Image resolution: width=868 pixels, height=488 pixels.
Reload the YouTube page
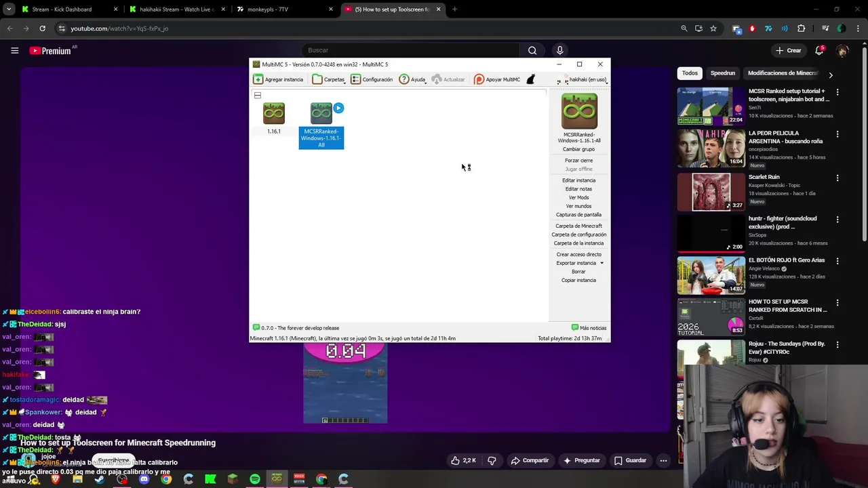[x=42, y=28]
